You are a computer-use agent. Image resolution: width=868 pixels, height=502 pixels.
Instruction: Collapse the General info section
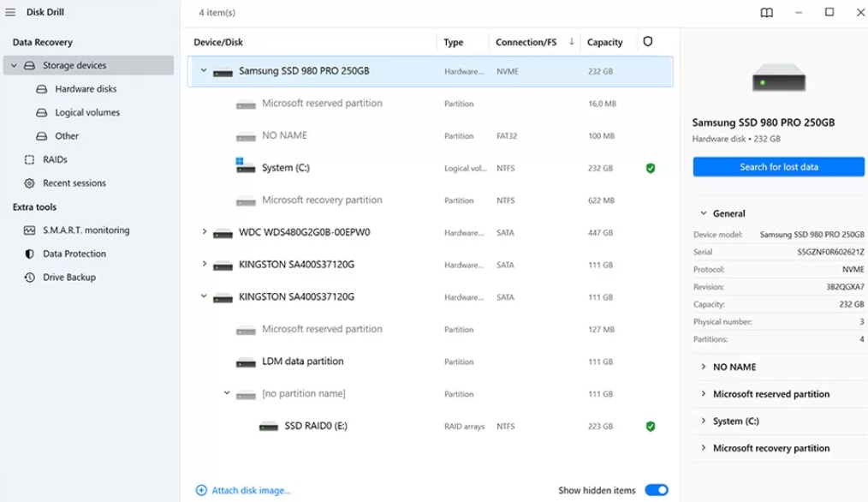[704, 213]
